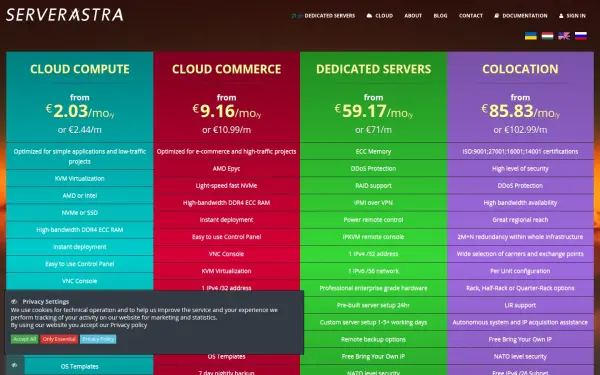Screen dimensions: 600x375
Task: Open the Documentation navigation link
Action: [521, 16]
